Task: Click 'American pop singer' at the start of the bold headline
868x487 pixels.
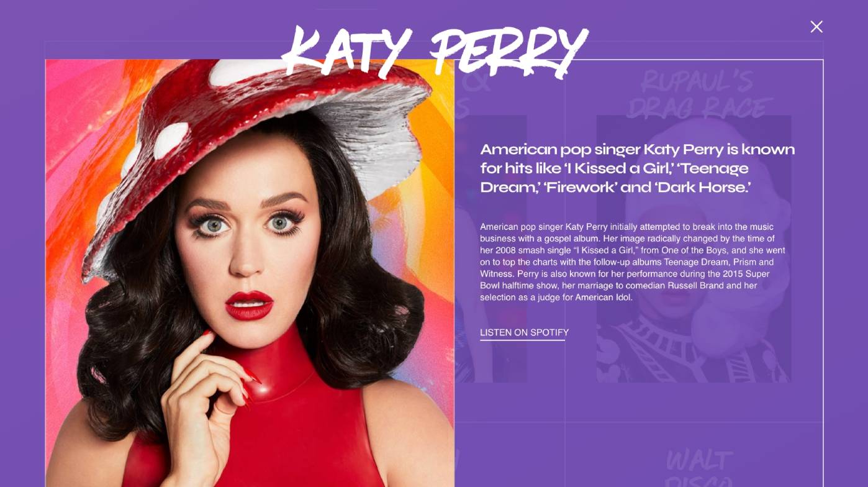Action: 559,150
